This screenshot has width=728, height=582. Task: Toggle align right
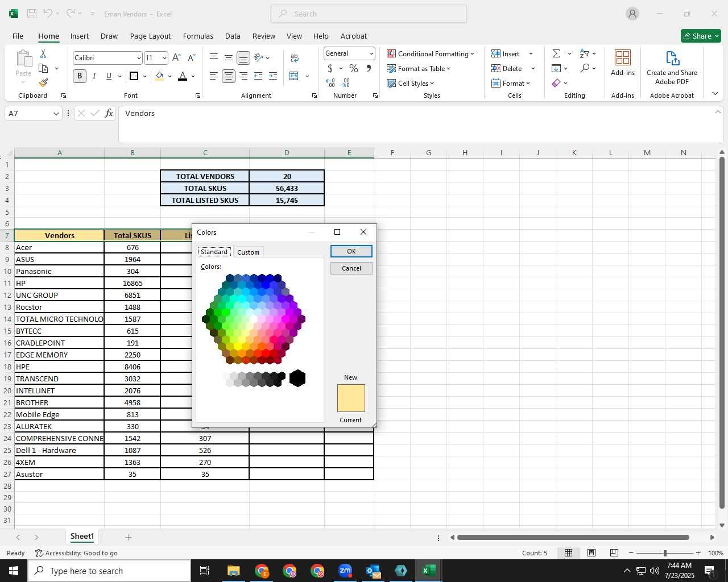point(243,76)
